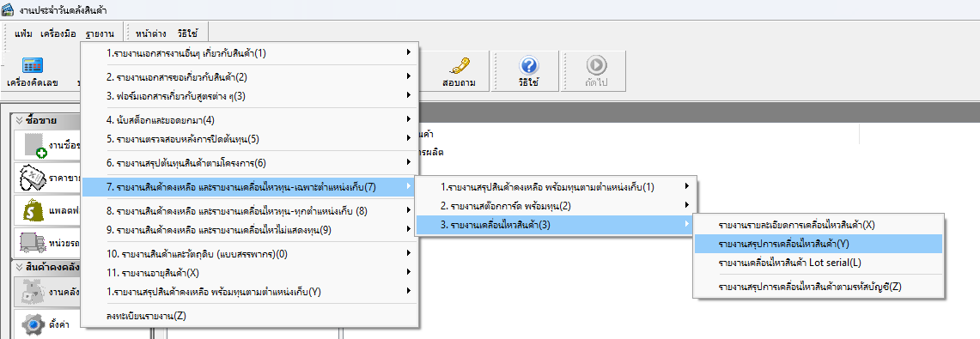Click the Shopify bag platform sidebar icon
The height and width of the screenshot is (339, 980).
pos(33,209)
